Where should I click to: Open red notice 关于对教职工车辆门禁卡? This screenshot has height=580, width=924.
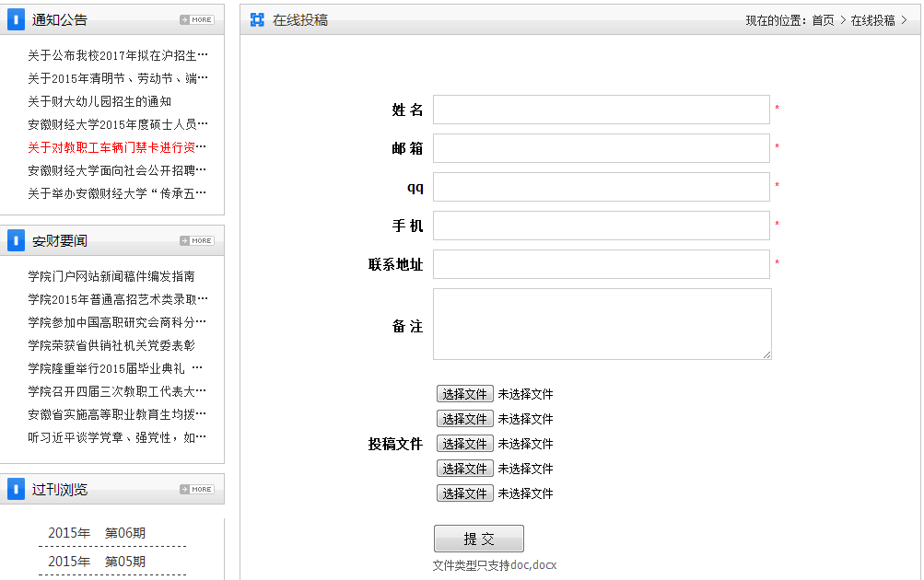pos(117,147)
